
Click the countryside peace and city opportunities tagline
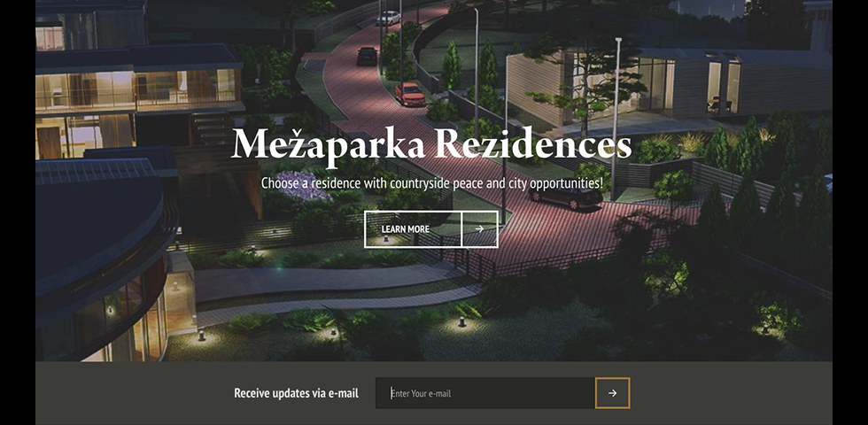tap(432, 183)
